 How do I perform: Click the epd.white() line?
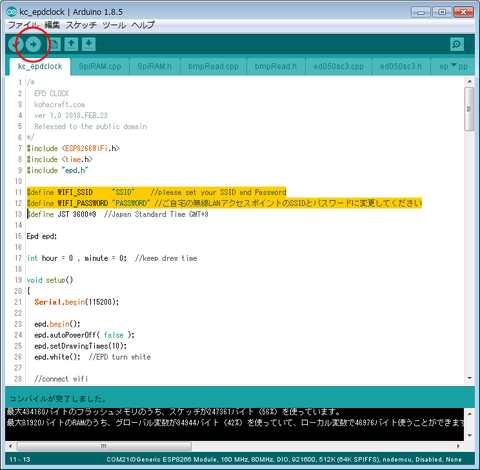92,357
